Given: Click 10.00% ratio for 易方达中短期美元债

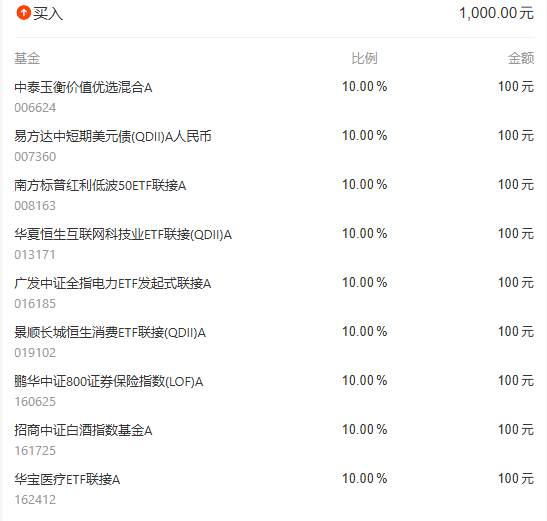Looking at the screenshot, I should click(x=365, y=135).
